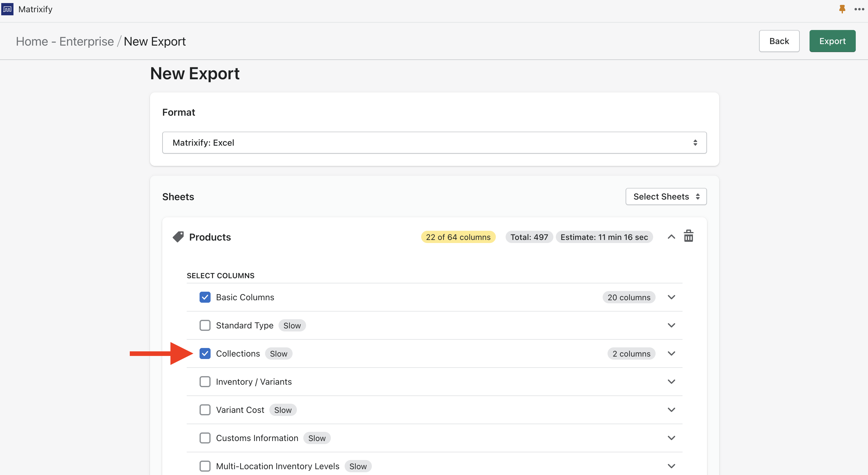Expand the Inventory / Variants group
The image size is (868, 475).
(671, 382)
